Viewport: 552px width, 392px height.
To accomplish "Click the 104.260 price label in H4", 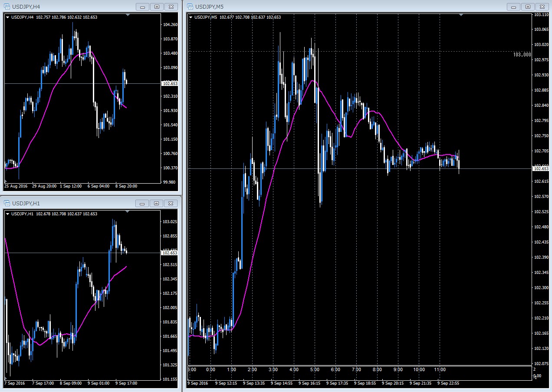I will [170, 25].
